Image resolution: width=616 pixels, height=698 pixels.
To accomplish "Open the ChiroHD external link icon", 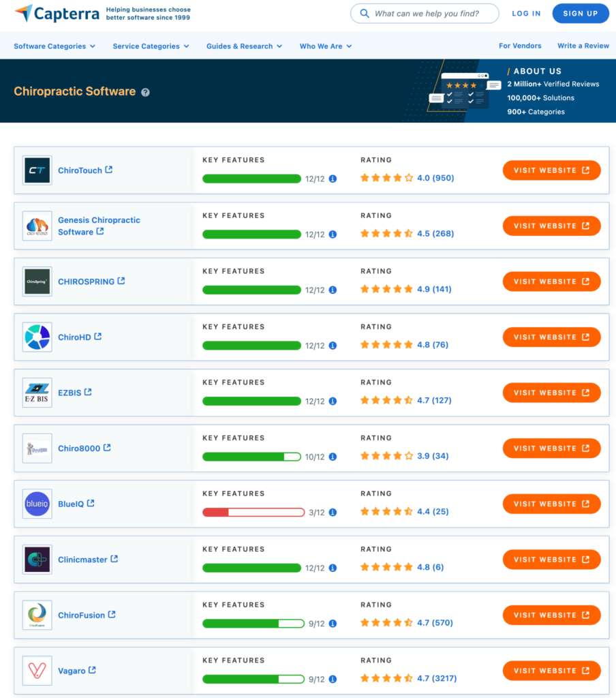I will [98, 337].
